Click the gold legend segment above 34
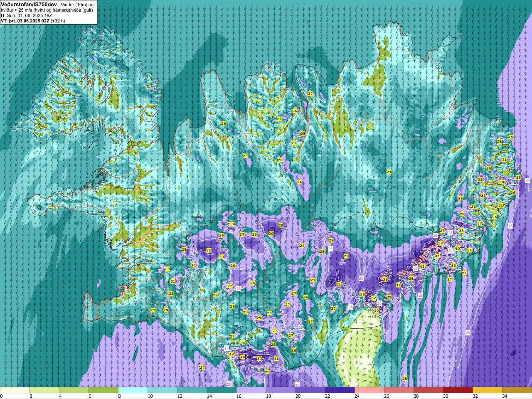 tap(517, 390)
